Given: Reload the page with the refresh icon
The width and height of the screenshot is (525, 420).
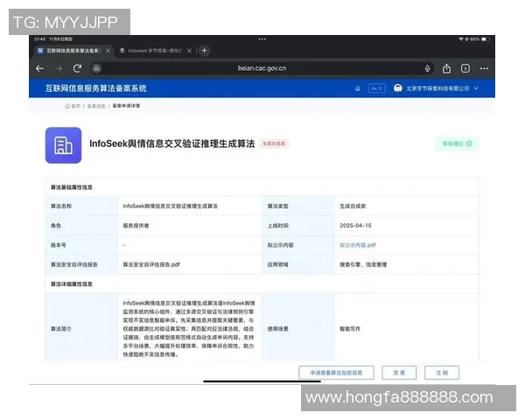Looking at the screenshot, I should (77, 68).
